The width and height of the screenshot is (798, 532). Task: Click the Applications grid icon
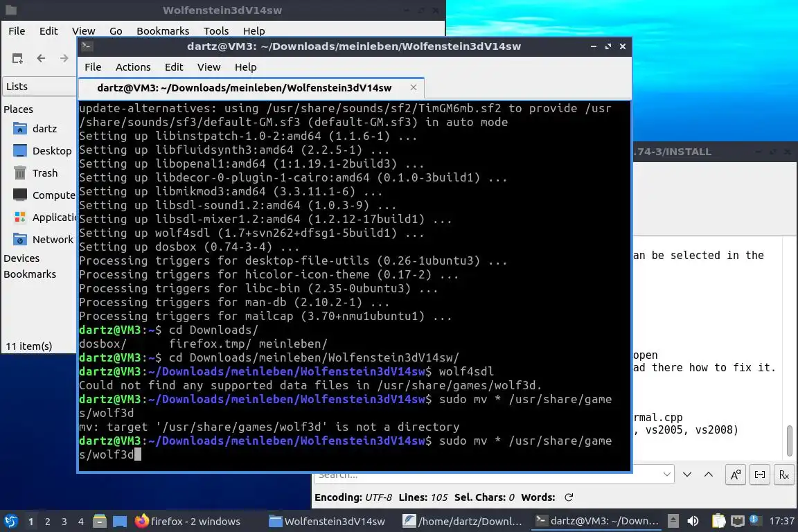[x=20, y=218]
